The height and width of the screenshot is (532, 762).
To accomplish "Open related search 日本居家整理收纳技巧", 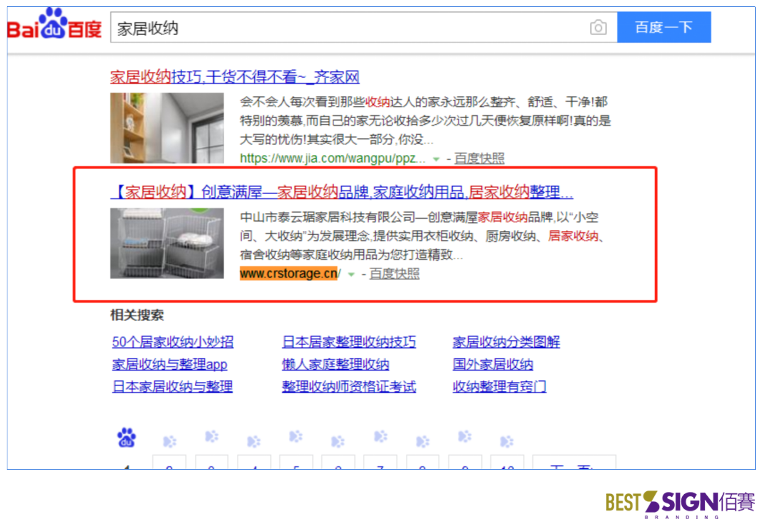I will (349, 342).
